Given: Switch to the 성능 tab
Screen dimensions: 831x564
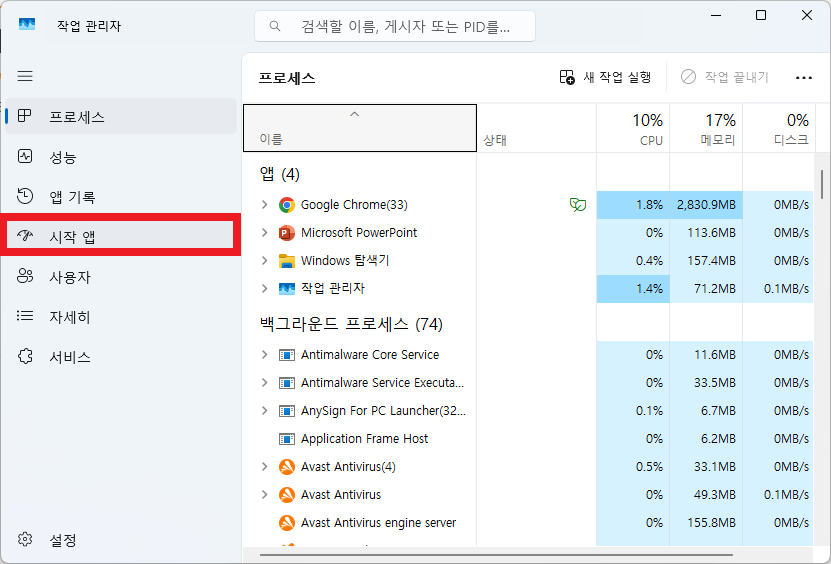Looking at the screenshot, I should (121, 156).
